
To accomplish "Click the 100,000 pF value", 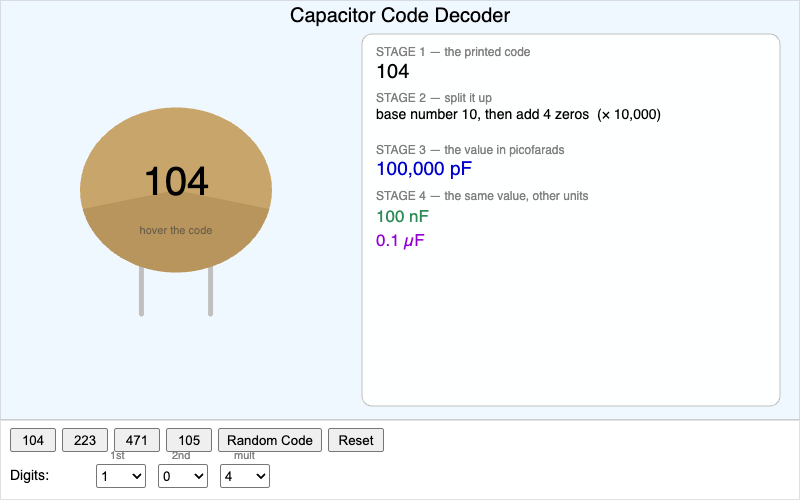I will tap(424, 169).
